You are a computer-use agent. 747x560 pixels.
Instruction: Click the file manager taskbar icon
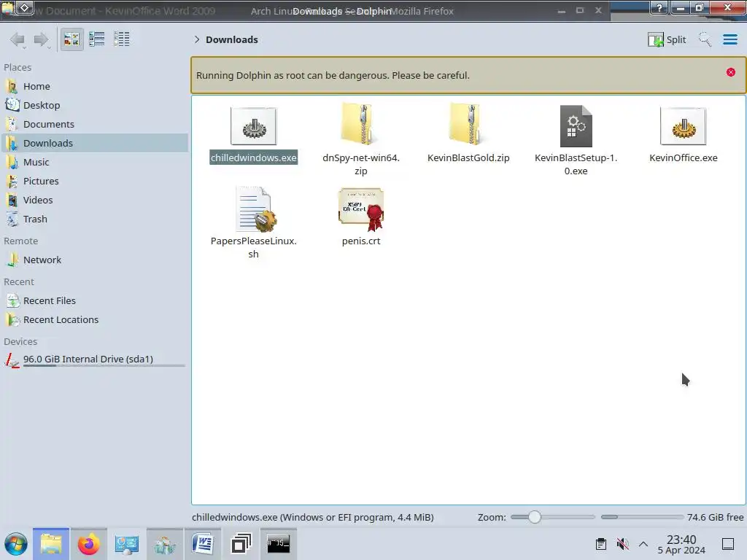tap(51, 544)
